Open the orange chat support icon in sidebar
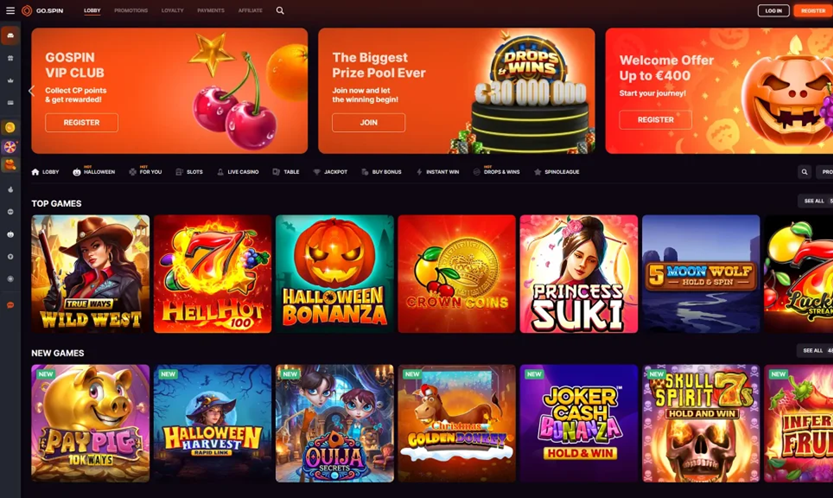The height and width of the screenshot is (498, 833). pos(10,305)
